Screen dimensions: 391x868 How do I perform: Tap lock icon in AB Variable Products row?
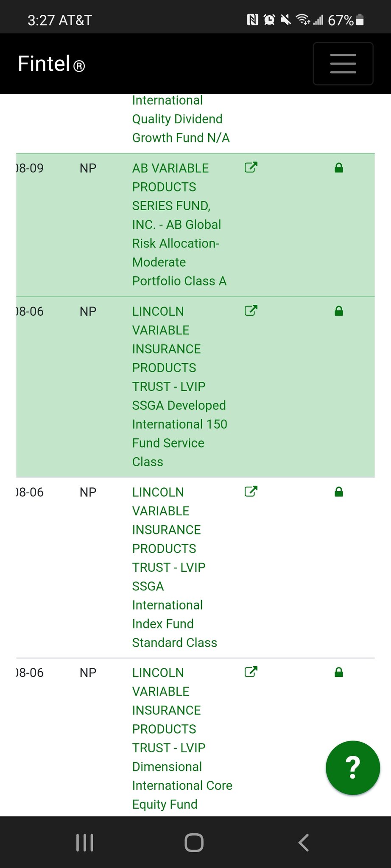click(x=338, y=168)
